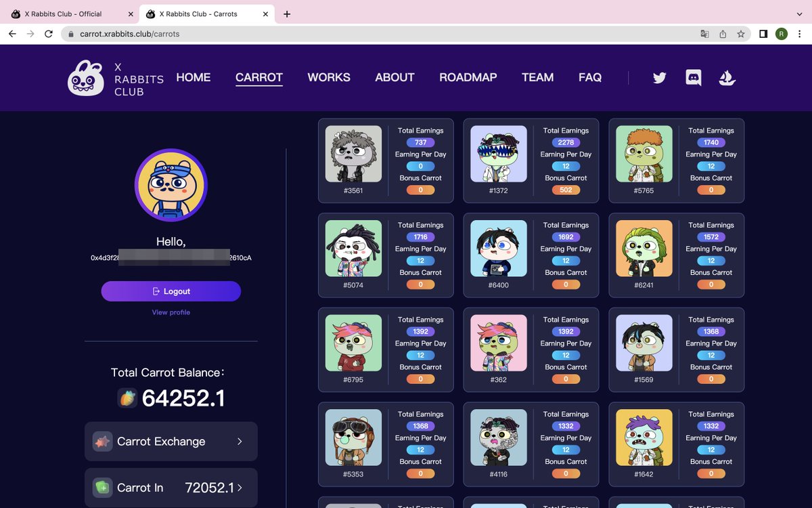Expand Carrot Exchange chevron arrow
This screenshot has height=508, width=812.
click(240, 442)
